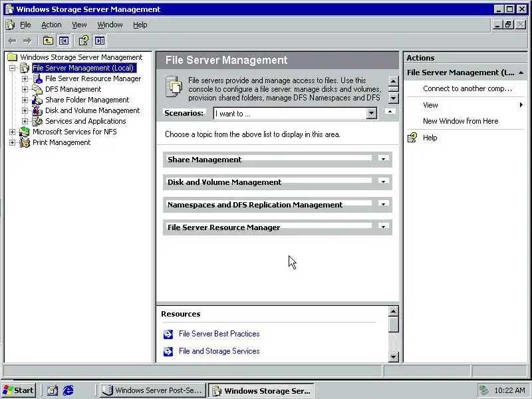532x399 pixels.
Task: Toggle the Show/Hide Console Tree toolbar icon
Action: click(x=63, y=41)
